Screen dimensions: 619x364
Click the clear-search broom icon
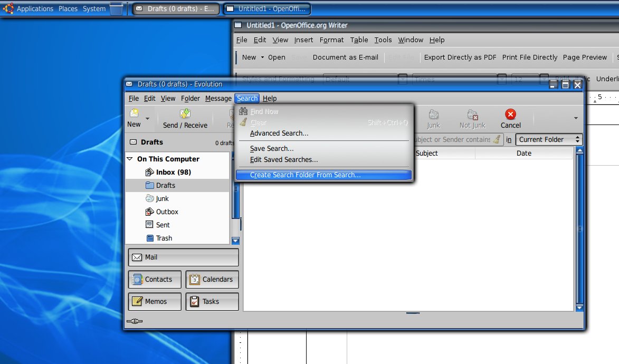click(x=497, y=139)
